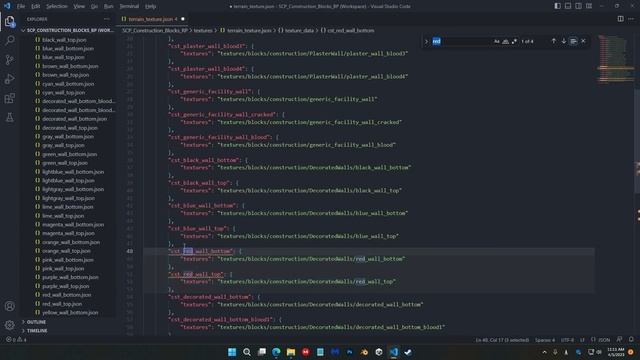Open lime_wall_bottom.json in Explorer
The height and width of the screenshot is (360, 640).
pyautogui.click(x=68, y=207)
